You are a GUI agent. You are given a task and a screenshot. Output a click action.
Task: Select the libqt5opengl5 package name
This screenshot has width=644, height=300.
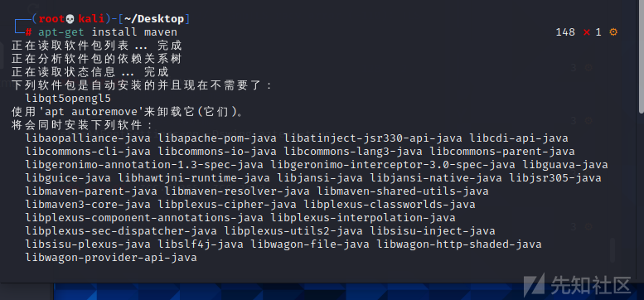coord(68,99)
